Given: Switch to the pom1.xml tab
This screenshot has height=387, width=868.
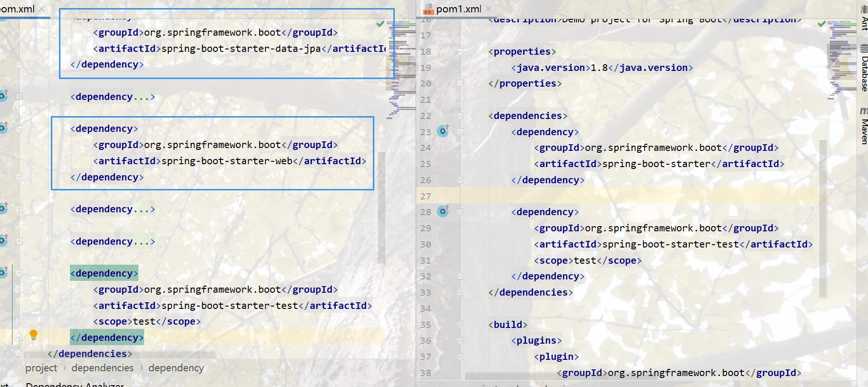Looking at the screenshot, I should (x=458, y=9).
